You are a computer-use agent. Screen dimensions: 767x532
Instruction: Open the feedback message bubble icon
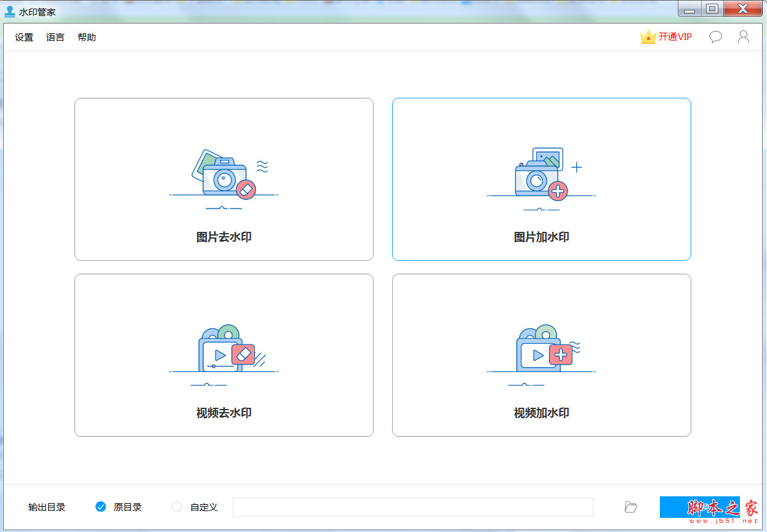[715, 37]
